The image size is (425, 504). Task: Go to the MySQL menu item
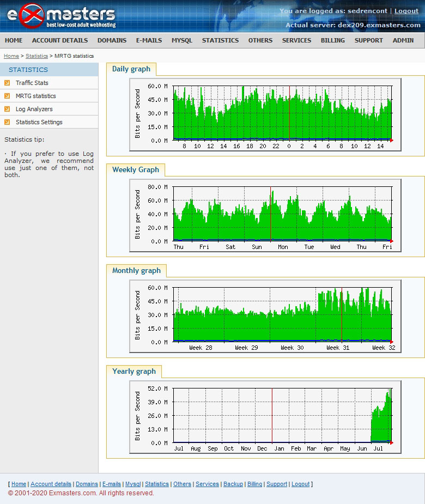[x=181, y=40]
